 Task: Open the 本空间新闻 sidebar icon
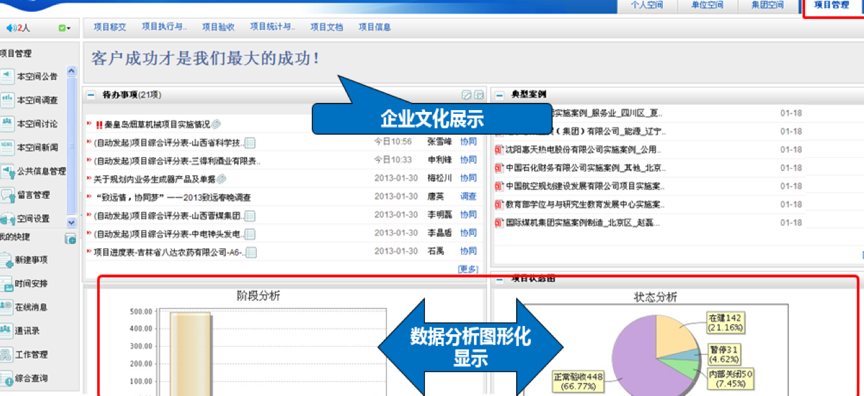click(7, 148)
